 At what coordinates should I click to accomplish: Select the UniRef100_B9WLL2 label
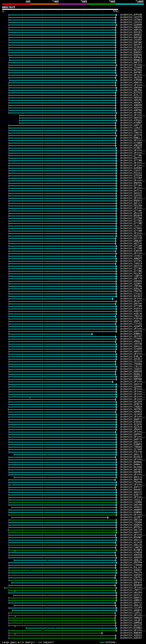click(x=131, y=138)
